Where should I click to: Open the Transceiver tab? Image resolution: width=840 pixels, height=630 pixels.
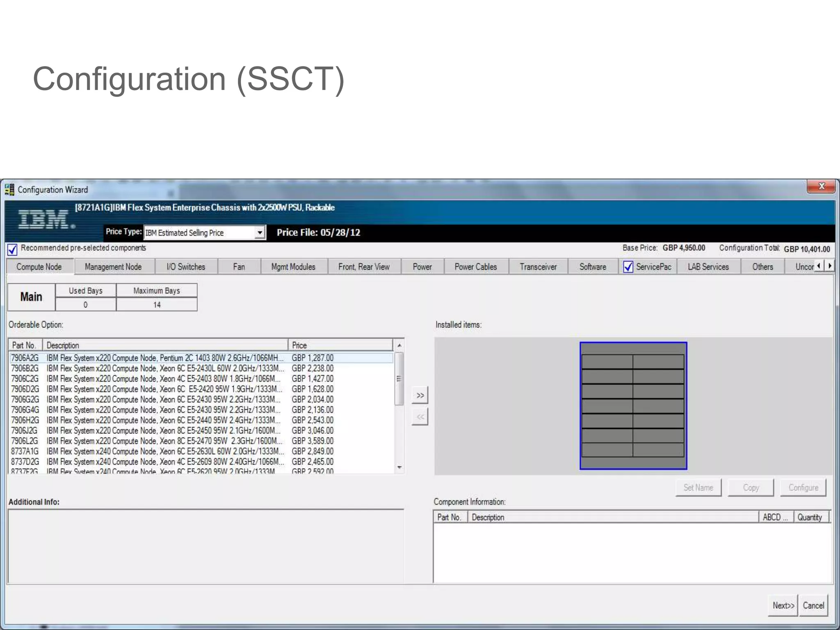538,267
